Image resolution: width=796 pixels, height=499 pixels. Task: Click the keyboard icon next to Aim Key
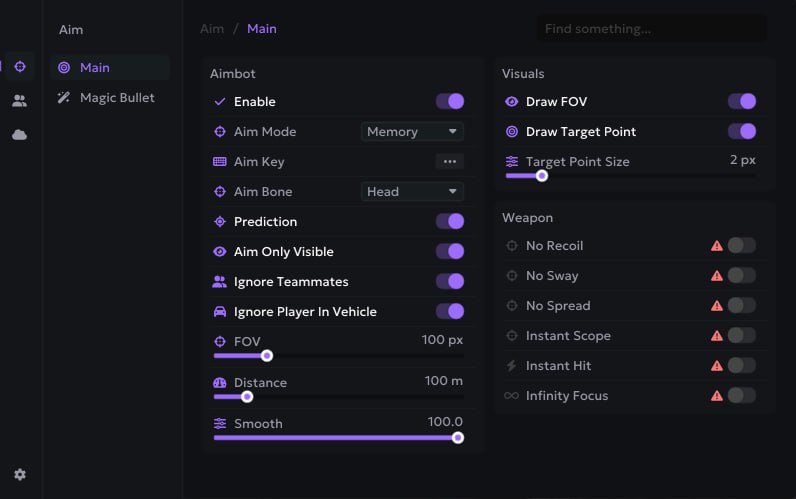pyautogui.click(x=220, y=161)
